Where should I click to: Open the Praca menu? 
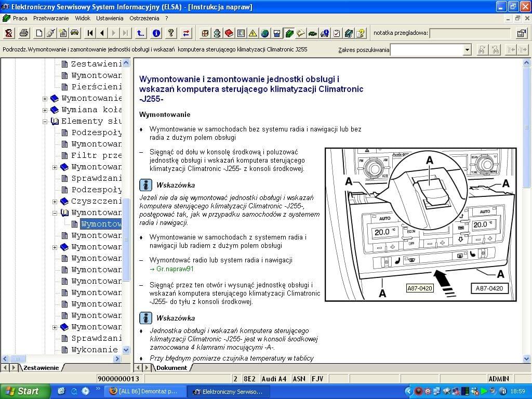tap(20, 18)
